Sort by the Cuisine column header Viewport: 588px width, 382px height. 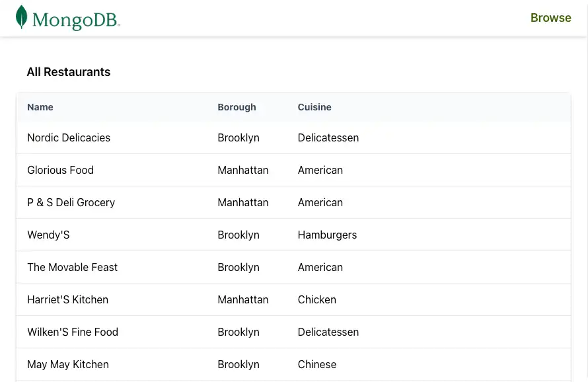(314, 107)
